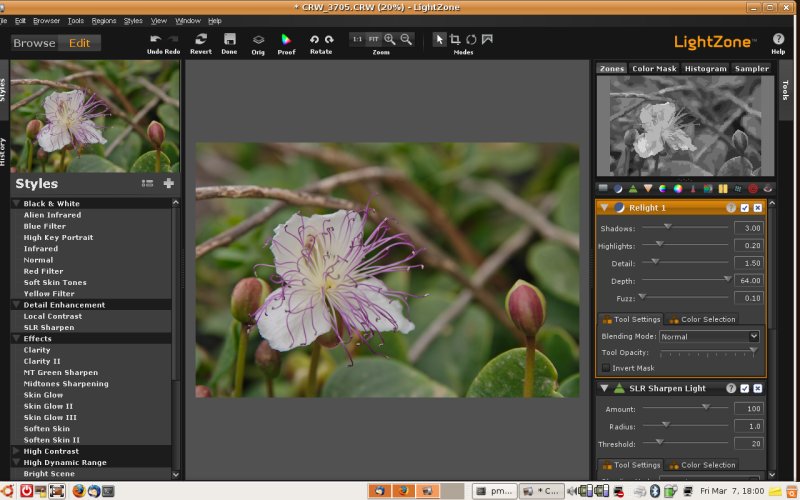Add a White Balance tool
The image size is (800, 500).
(692, 188)
